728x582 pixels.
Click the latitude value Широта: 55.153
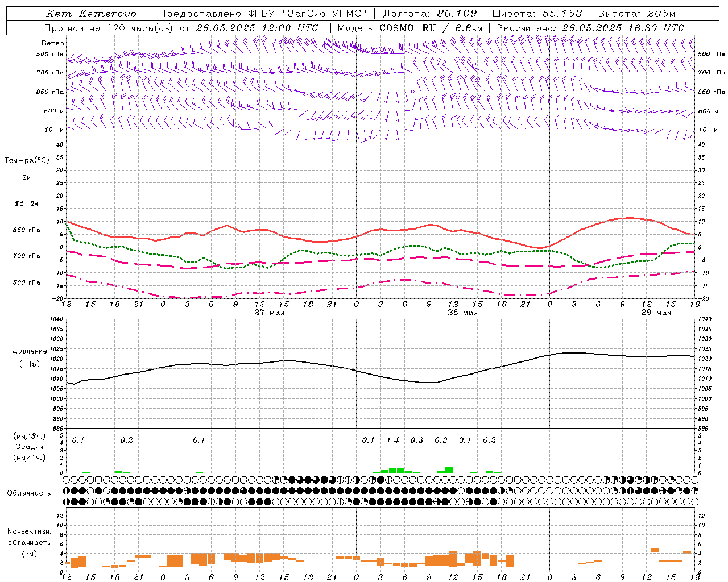(x=537, y=14)
